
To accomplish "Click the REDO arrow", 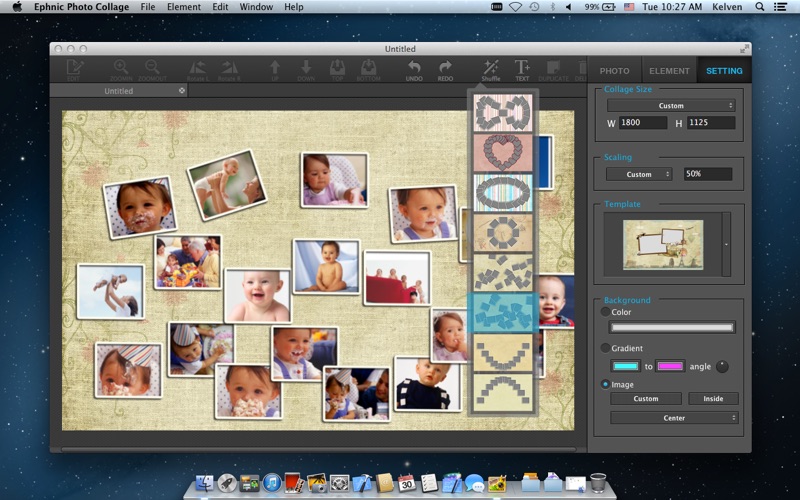I will coord(445,70).
